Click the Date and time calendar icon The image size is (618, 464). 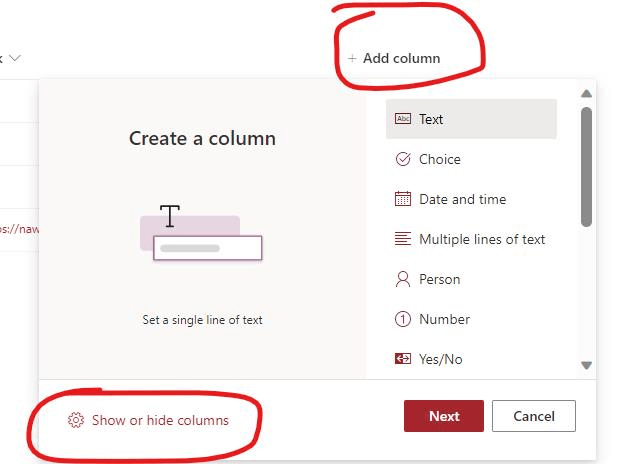coord(403,199)
